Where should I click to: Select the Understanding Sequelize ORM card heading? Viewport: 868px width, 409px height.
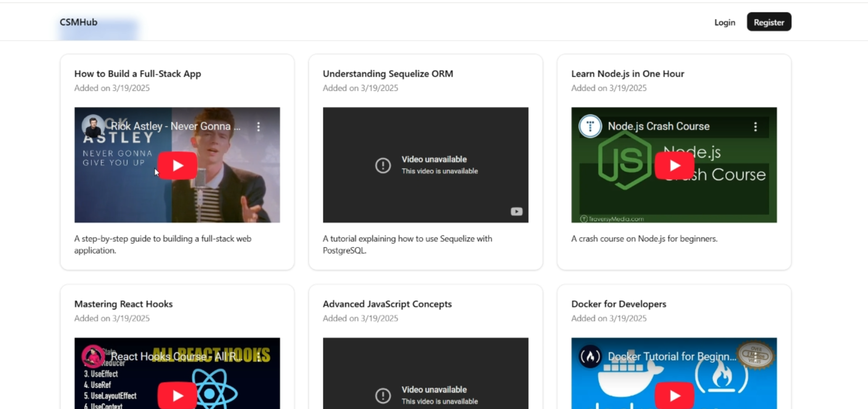(x=388, y=74)
